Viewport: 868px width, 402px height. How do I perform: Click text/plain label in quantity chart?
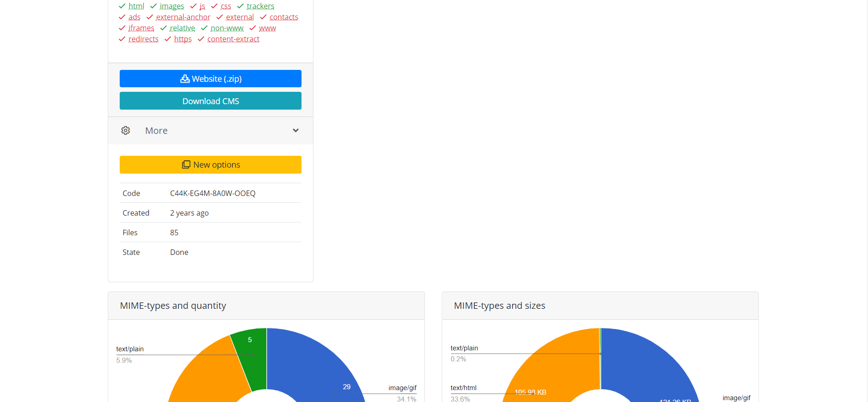tap(130, 349)
